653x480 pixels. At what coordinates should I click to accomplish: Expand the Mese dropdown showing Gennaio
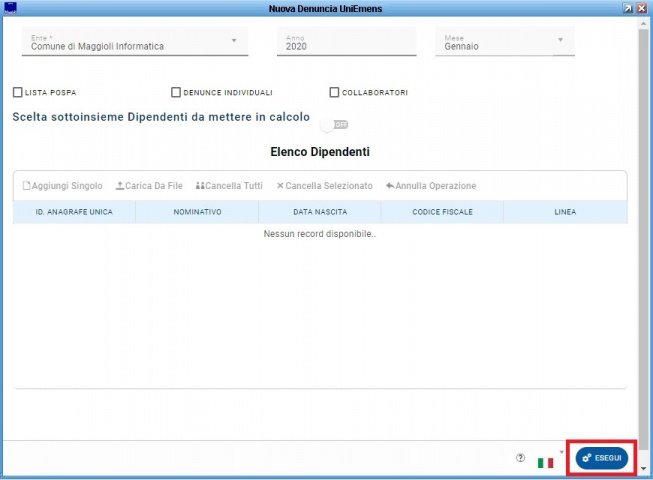click(559, 41)
